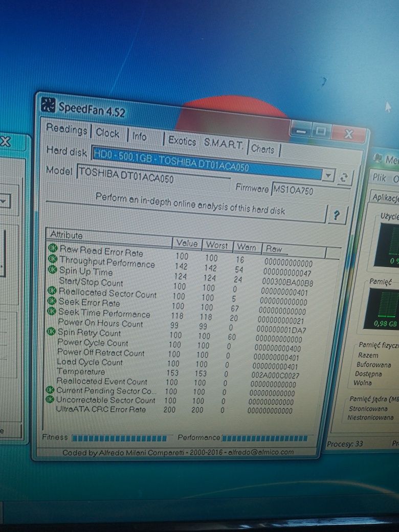Click Procesy: 33 in Task Manager status bar
This screenshot has width=399, height=532.
pos(345,444)
